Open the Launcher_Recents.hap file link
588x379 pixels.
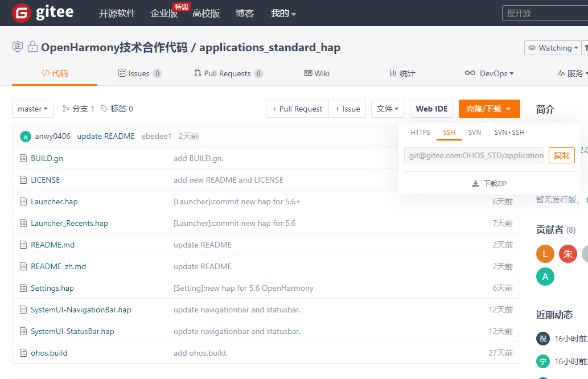[x=69, y=223]
